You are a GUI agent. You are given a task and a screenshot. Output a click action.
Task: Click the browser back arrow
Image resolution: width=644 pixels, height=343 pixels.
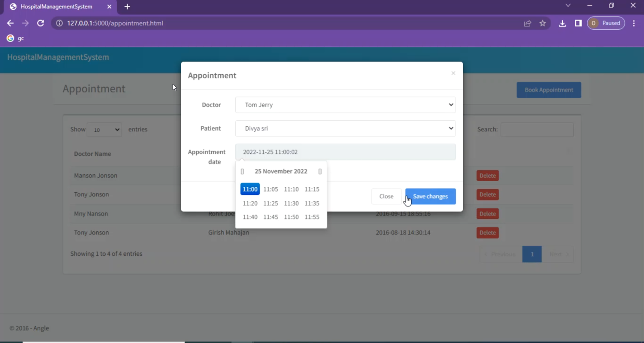[x=10, y=23]
